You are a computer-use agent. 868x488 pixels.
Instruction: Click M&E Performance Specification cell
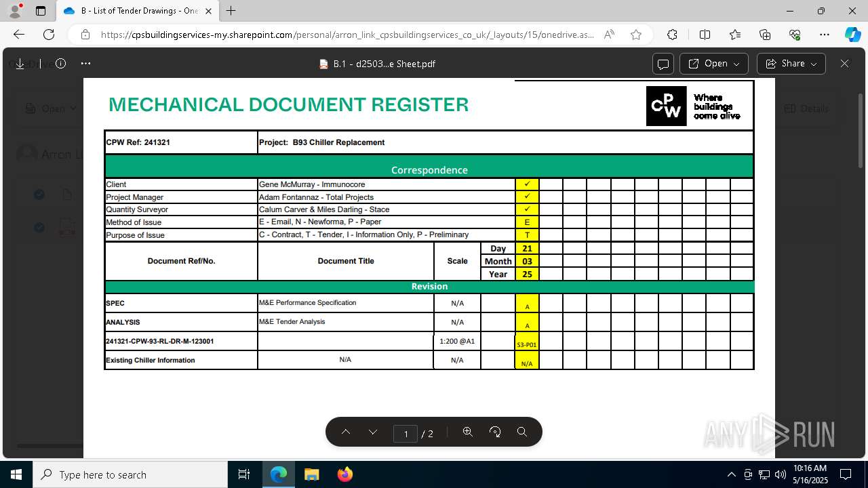345,303
